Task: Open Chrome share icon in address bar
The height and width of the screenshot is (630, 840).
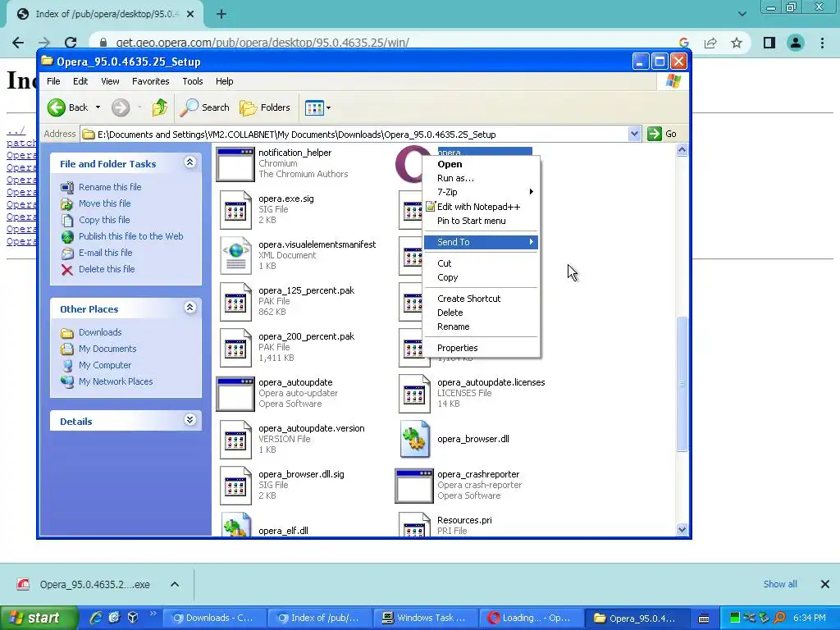Action: (710, 43)
